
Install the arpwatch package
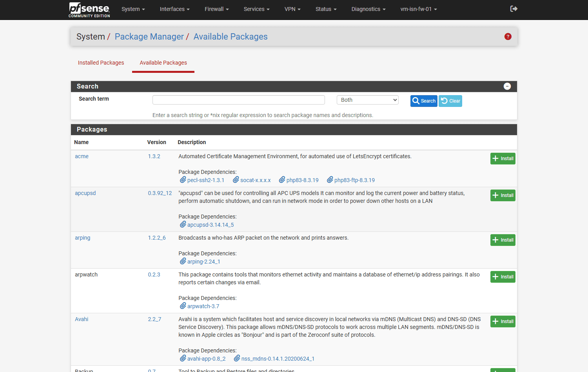click(503, 277)
